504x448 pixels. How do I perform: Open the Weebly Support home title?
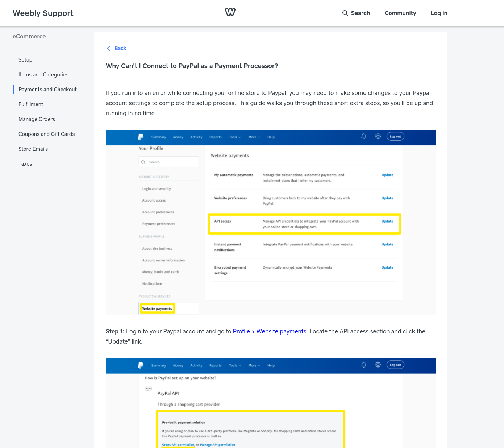[43, 13]
